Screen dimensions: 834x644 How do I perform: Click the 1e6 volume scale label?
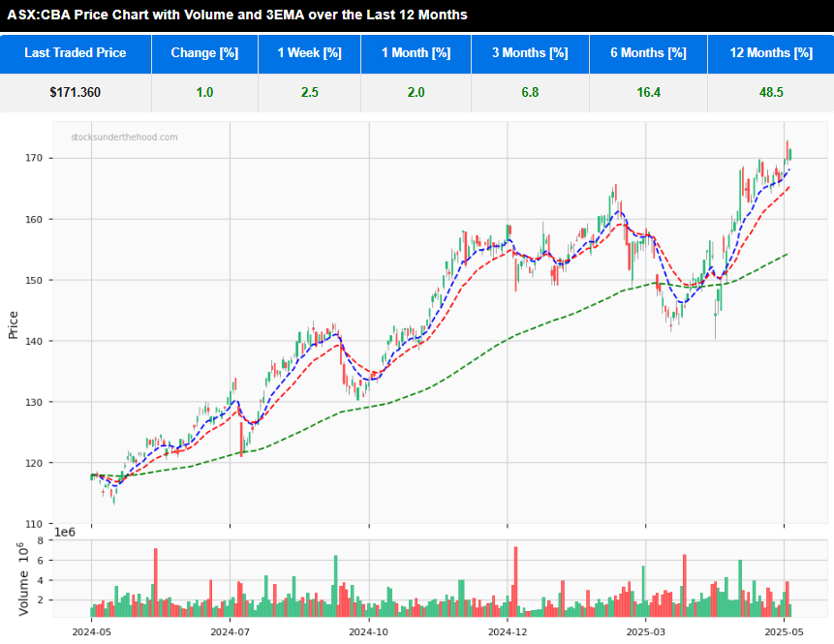[x=65, y=533]
